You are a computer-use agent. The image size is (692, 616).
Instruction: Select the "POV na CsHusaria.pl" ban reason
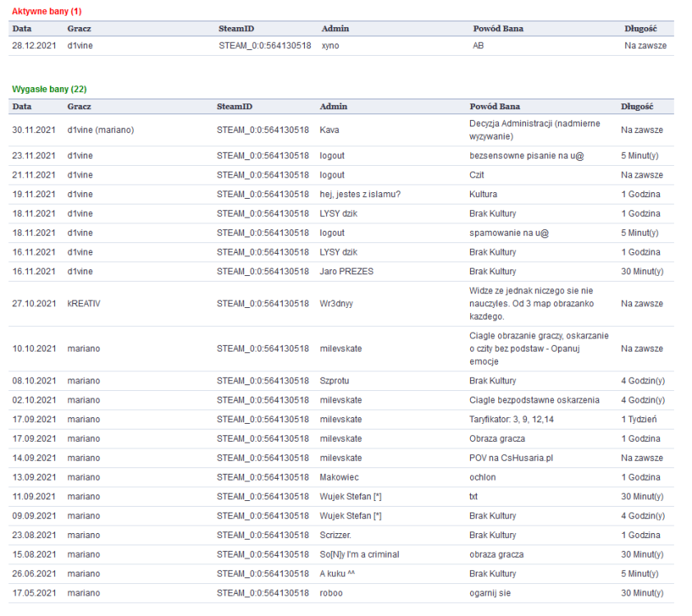(511, 458)
